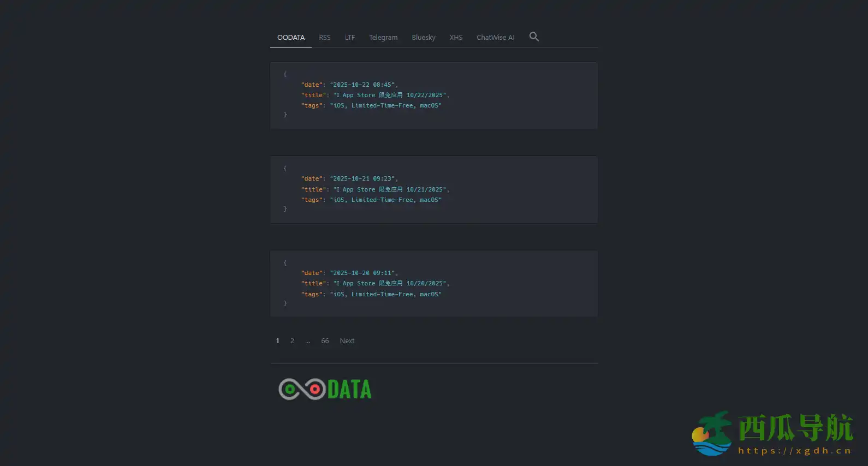The width and height of the screenshot is (868, 466).
Task: Select current page number 1
Action: click(277, 341)
